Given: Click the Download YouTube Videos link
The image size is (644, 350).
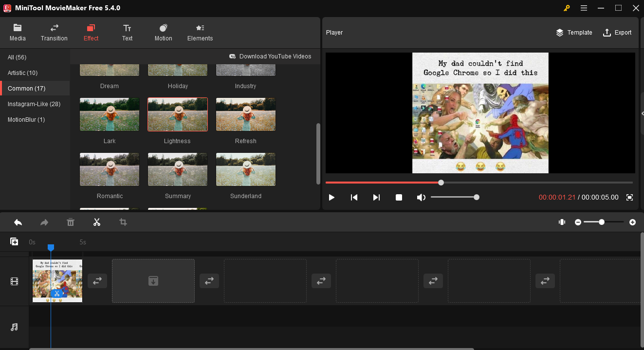Looking at the screenshot, I should (270, 56).
